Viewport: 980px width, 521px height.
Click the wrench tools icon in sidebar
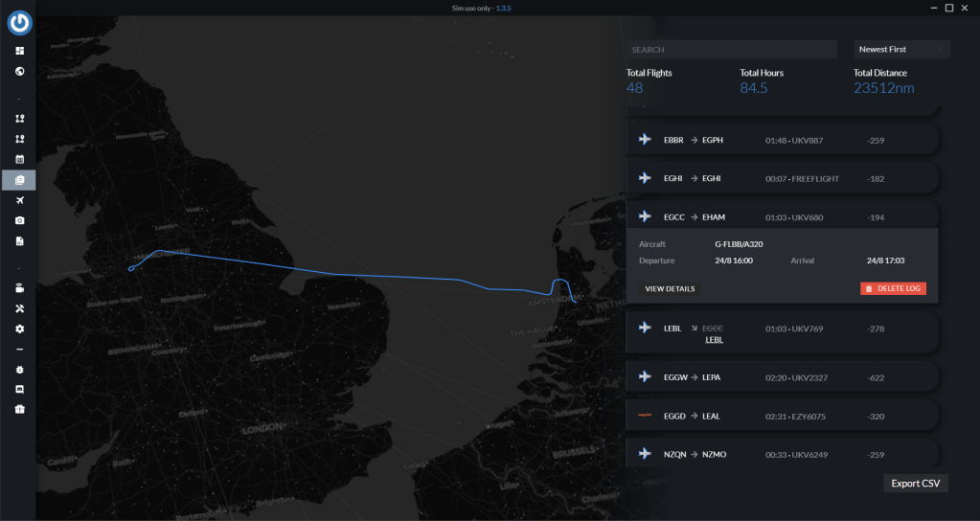(x=19, y=308)
